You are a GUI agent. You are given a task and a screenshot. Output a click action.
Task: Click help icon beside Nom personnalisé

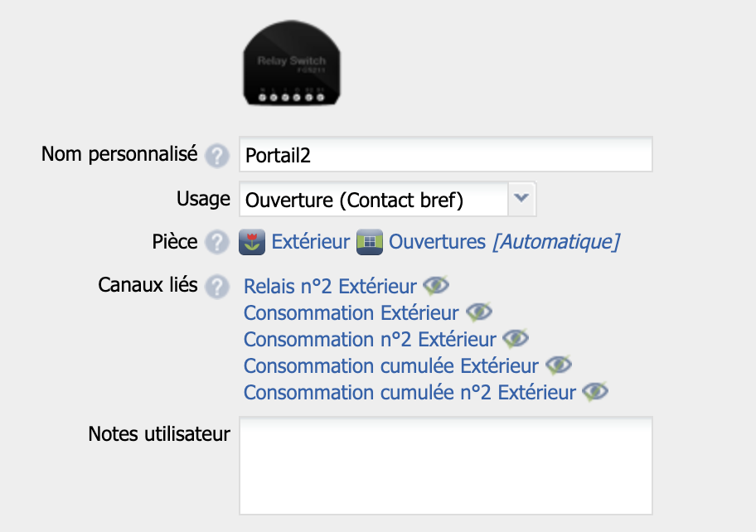(x=216, y=155)
